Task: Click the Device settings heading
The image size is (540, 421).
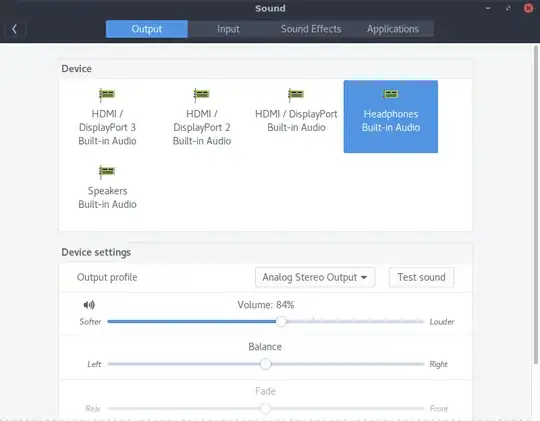Action: (x=96, y=252)
